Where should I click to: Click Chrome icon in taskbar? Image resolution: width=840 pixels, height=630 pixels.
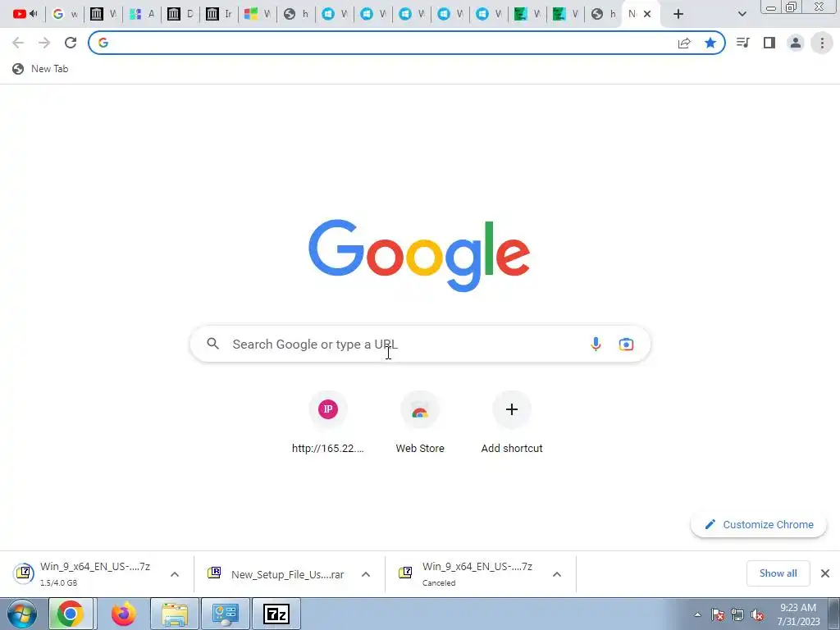(71, 614)
